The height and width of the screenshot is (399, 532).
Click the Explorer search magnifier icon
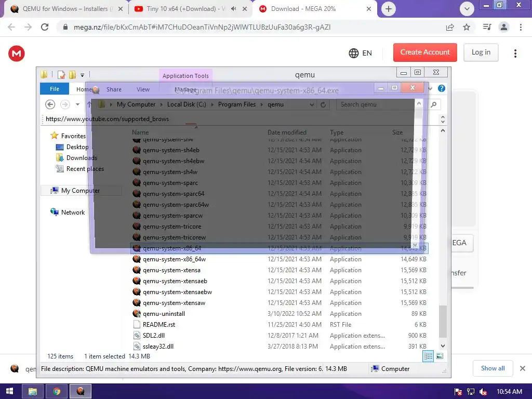pyautogui.click(x=434, y=104)
